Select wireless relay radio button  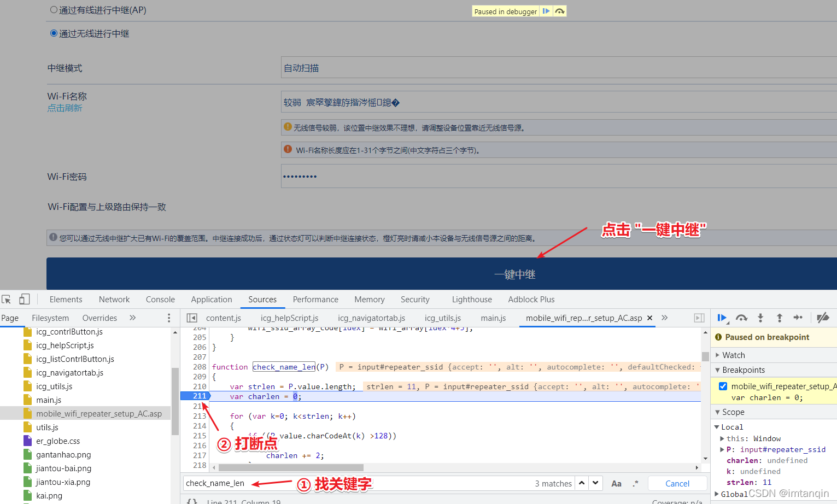54,33
